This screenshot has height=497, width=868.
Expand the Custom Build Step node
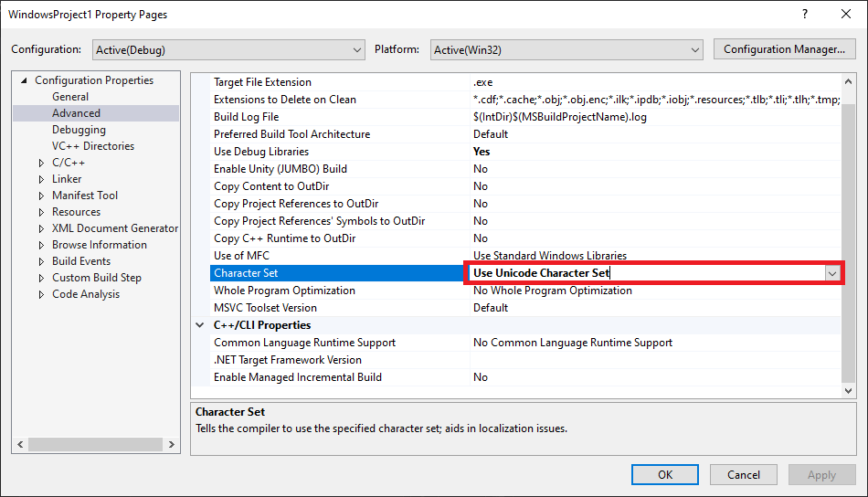[x=41, y=278]
